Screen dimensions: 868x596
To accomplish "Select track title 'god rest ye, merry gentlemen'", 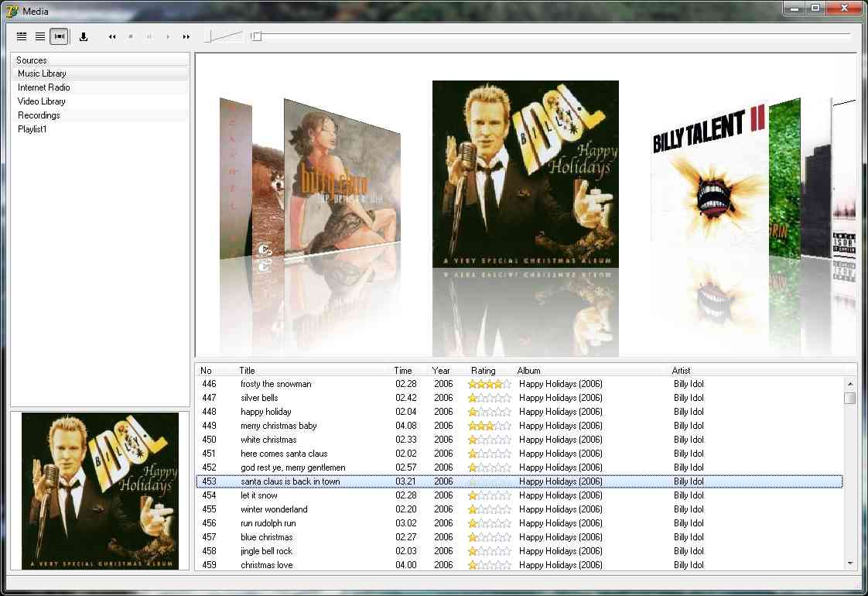I will (293, 468).
